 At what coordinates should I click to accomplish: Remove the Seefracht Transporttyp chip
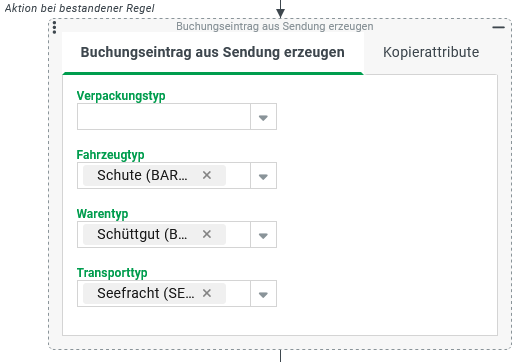click(207, 293)
